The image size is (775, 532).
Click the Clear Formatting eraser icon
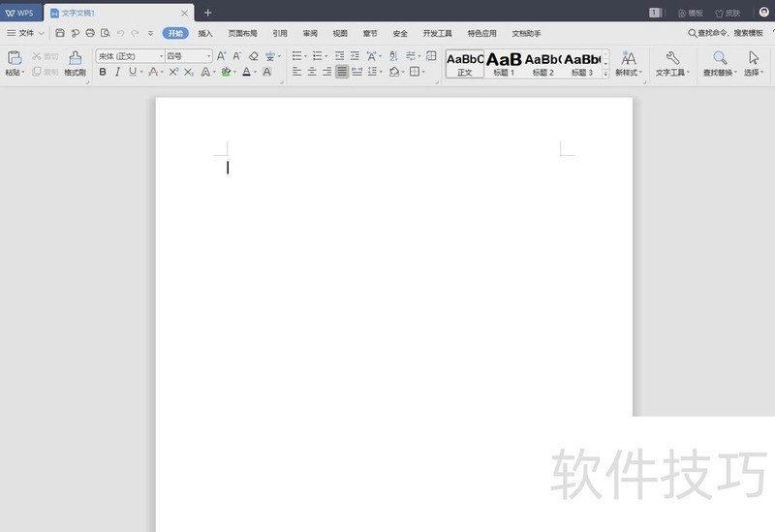[x=254, y=56]
